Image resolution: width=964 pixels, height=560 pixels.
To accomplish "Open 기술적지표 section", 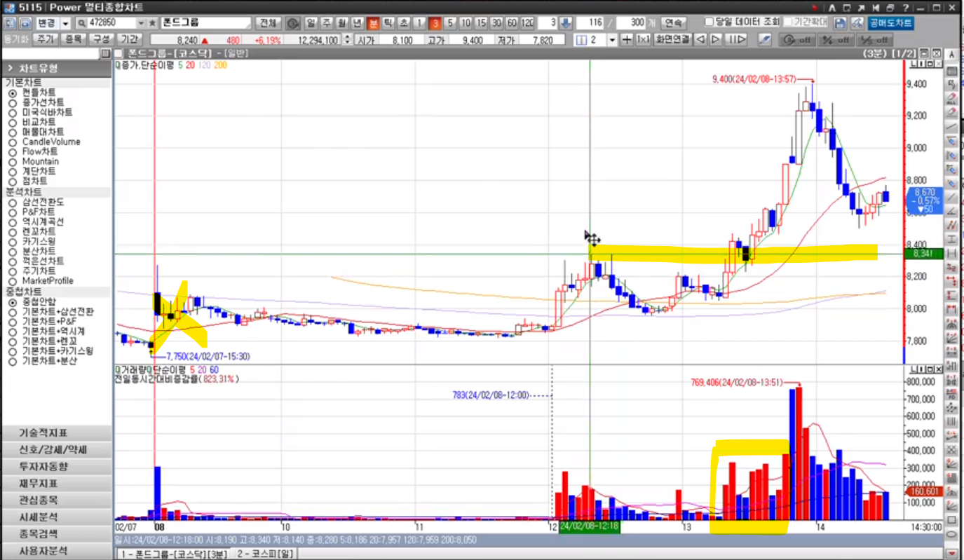I will click(56, 433).
